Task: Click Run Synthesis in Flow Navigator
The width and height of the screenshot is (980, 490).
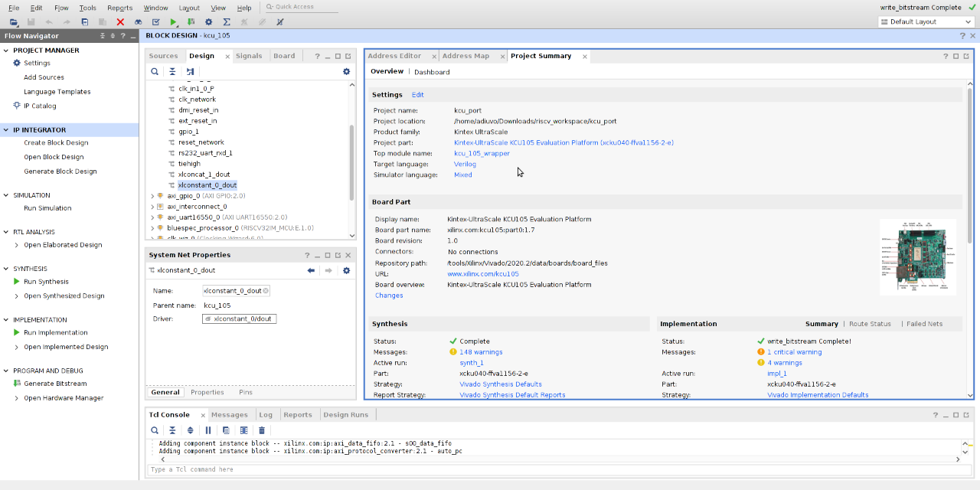Action: point(46,282)
